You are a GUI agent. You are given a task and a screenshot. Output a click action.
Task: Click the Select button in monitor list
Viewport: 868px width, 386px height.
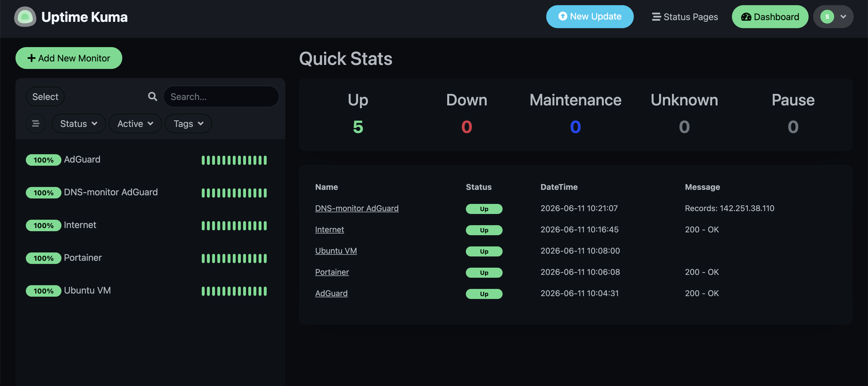click(45, 96)
